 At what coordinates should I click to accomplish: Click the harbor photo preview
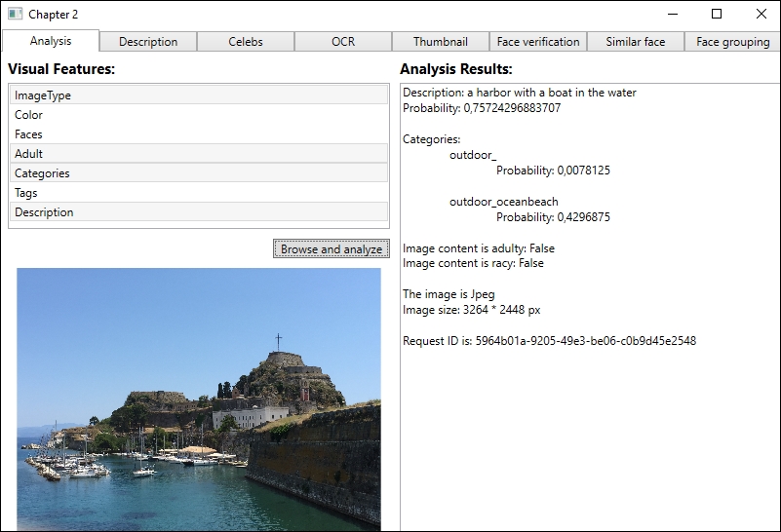point(199,399)
